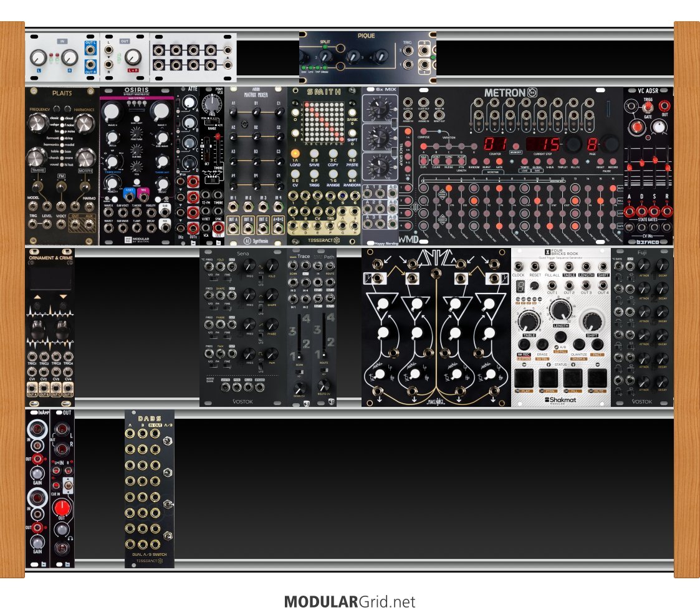This screenshot has width=700, height=615.
Task: Click the Attack (A) slider on VC ADSR
Action: pos(630,168)
